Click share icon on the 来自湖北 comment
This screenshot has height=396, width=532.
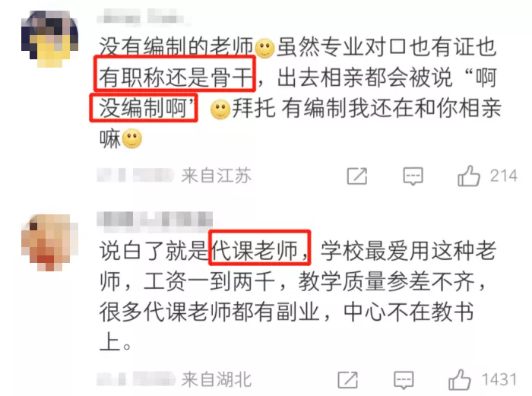[348, 380]
